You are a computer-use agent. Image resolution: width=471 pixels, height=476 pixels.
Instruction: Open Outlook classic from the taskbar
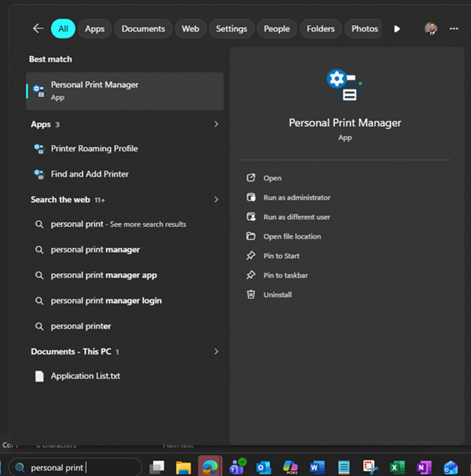coord(263,468)
